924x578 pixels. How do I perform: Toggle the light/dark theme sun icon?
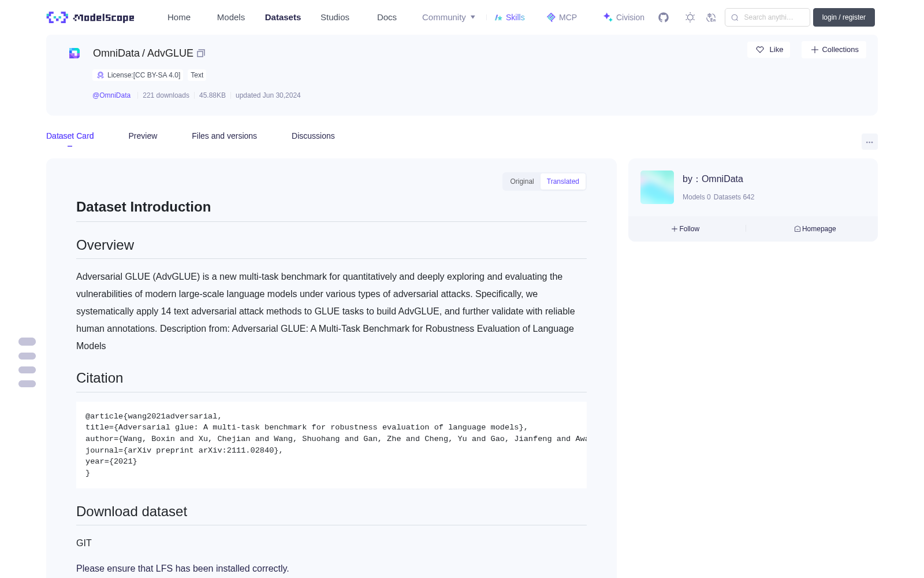point(690,17)
